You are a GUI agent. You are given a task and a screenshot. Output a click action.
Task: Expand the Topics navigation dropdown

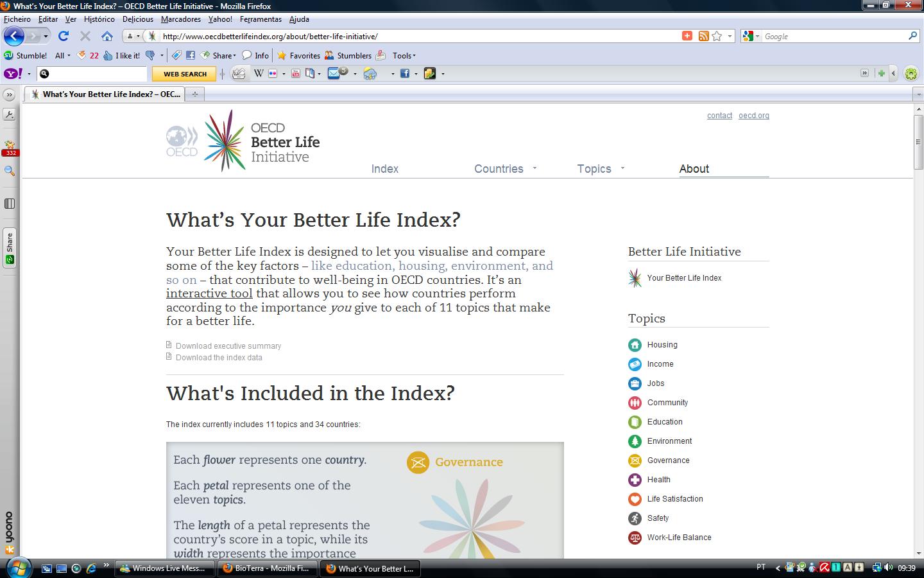click(x=622, y=168)
